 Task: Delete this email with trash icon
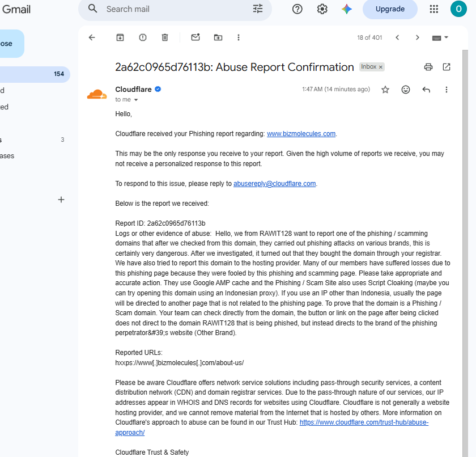pyautogui.click(x=165, y=37)
